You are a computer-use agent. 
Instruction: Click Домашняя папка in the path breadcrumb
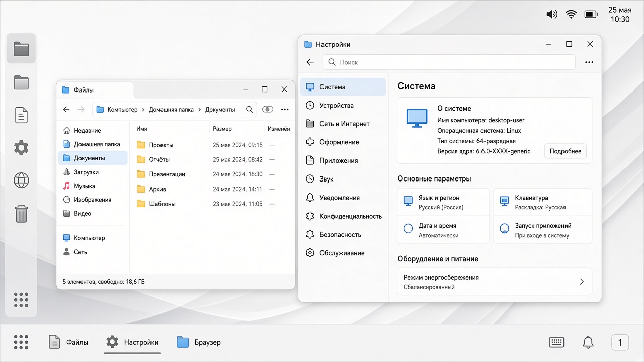coord(171,109)
